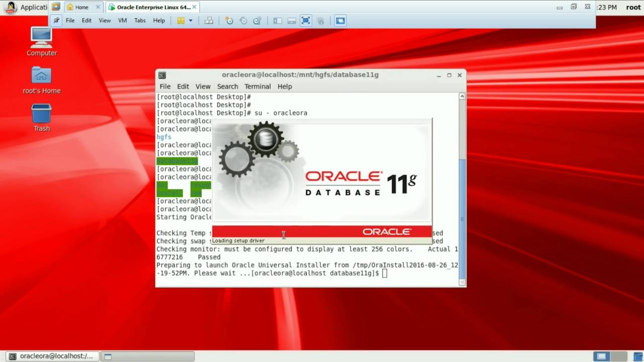This screenshot has height=362, width=644.
Task: Close the Oracle Enterprise Linux tab
Action: click(195, 7)
